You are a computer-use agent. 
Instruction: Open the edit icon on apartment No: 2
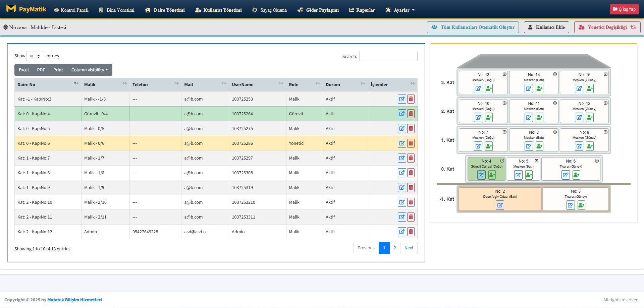[x=500, y=205]
